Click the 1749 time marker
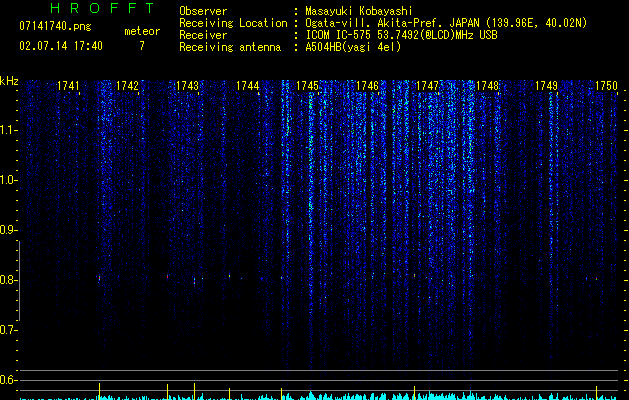 pyautogui.click(x=546, y=85)
